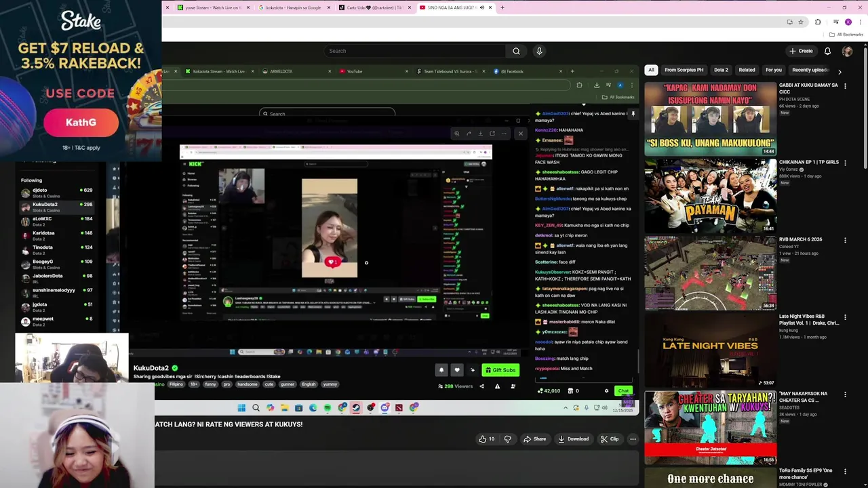Screen dimensions: 868x488
Task: Click the YouTube search magnifier button
Action: [516, 51]
